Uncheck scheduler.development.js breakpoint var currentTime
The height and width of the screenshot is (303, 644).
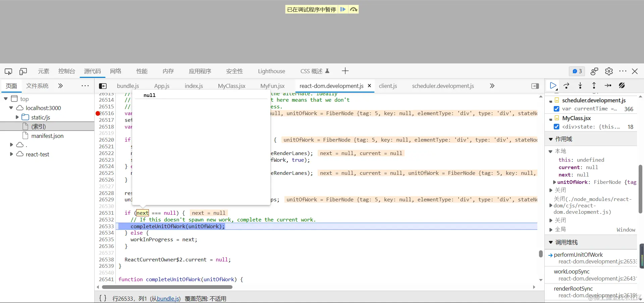(556, 109)
